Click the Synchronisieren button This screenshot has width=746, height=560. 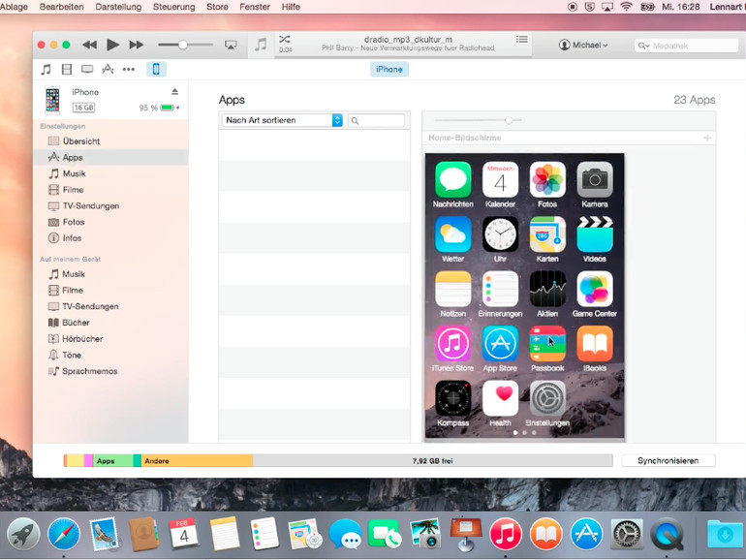(668, 460)
